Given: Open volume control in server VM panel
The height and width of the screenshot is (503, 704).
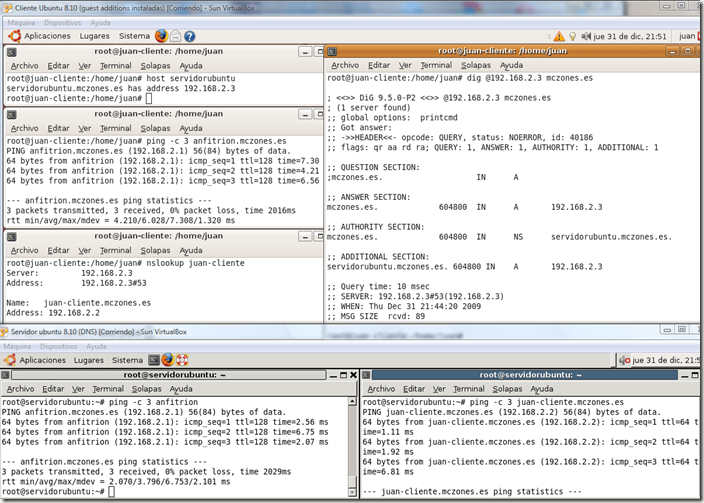Looking at the screenshot, I should point(625,360).
